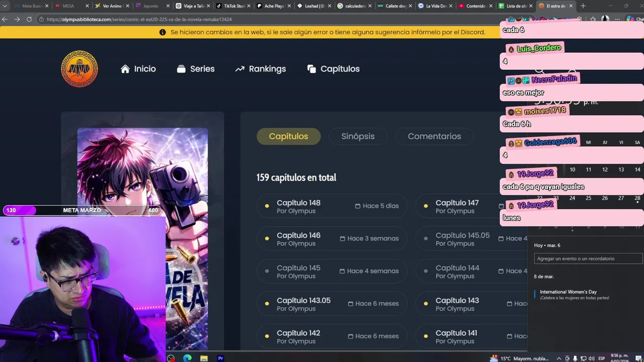Open the Capítulos navigation link
Screen dimensions: 644x362
tap(334, 69)
